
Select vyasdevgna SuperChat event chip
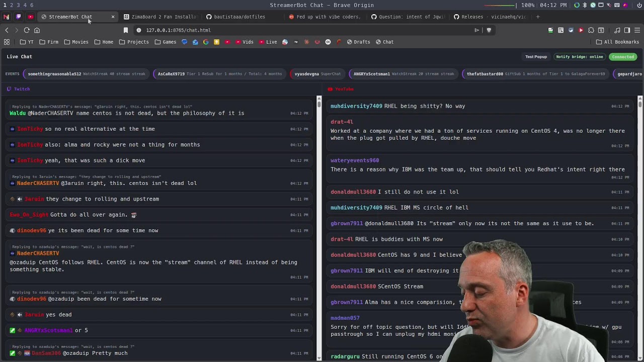(317, 74)
